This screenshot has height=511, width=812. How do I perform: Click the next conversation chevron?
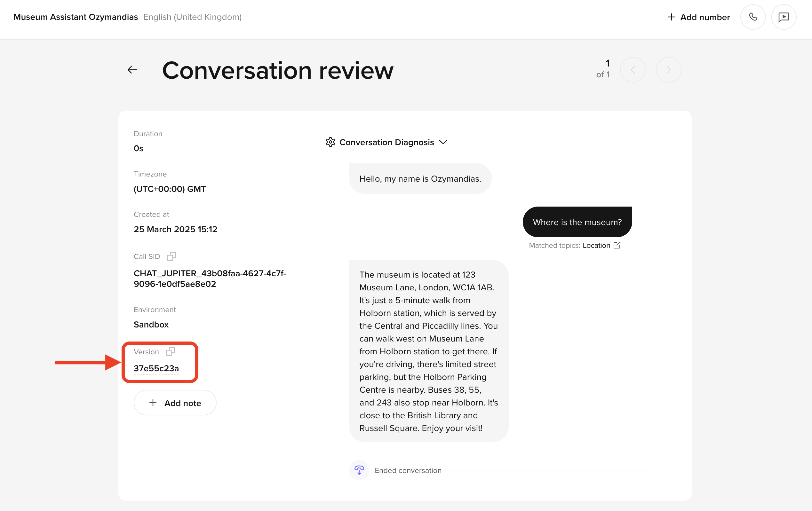[668, 69]
